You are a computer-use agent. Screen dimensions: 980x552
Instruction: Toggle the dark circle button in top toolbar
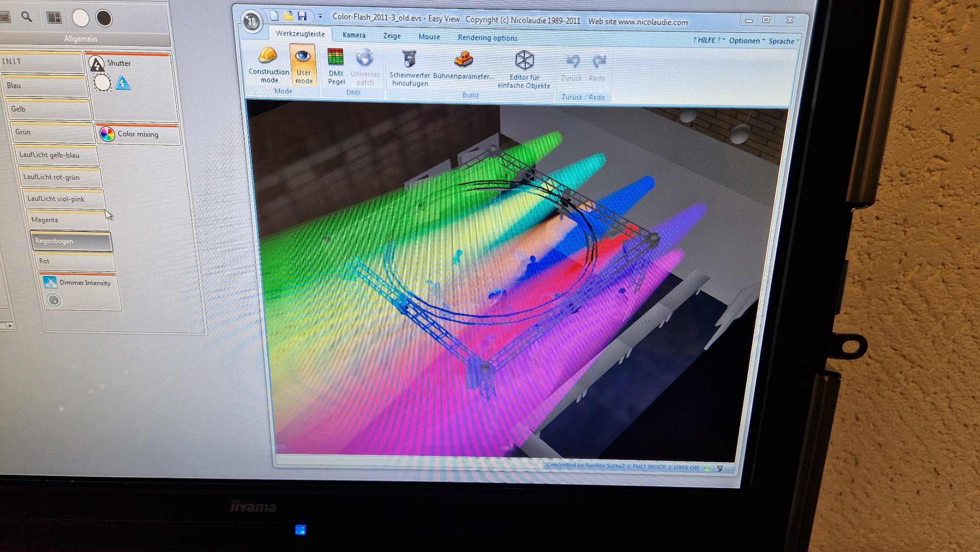pos(104,18)
